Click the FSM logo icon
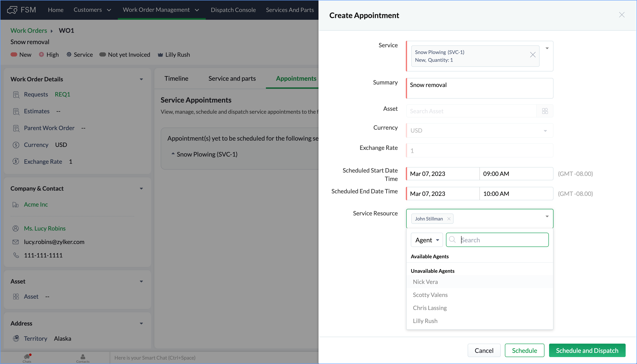The width and height of the screenshot is (637, 364). coord(12,10)
